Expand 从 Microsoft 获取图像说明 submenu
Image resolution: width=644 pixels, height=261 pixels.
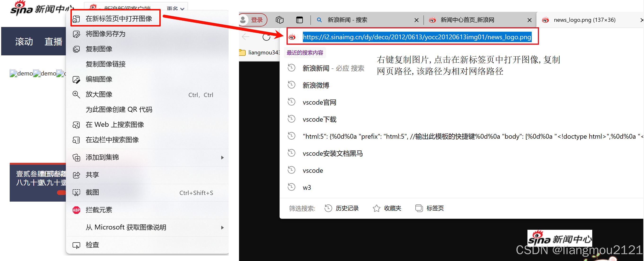click(x=222, y=227)
